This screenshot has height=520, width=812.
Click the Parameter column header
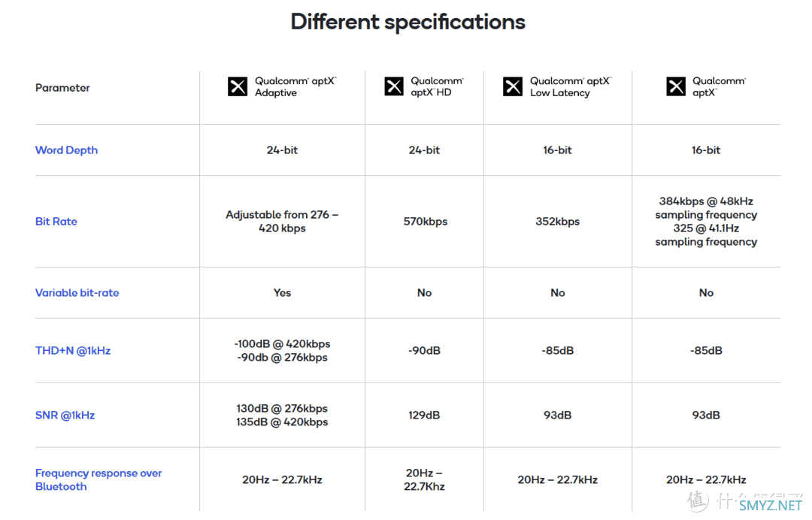[62, 88]
